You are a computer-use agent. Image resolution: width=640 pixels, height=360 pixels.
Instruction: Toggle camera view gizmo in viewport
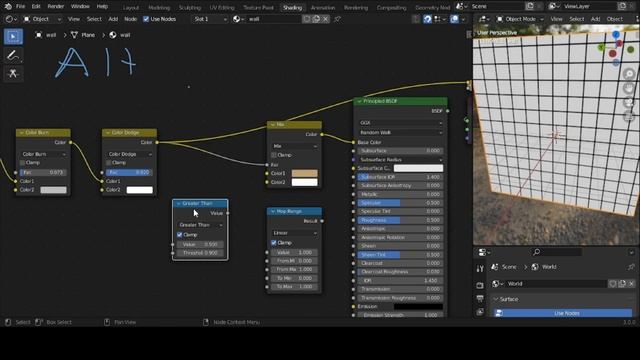pos(629,102)
